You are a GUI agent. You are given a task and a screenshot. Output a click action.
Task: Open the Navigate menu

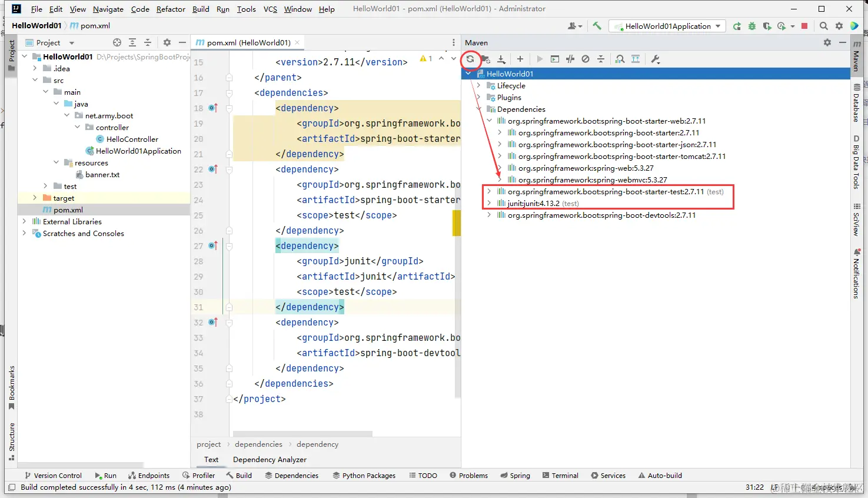click(108, 9)
